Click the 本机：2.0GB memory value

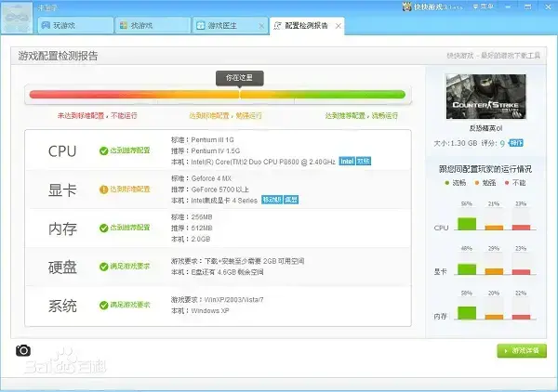tap(191, 239)
